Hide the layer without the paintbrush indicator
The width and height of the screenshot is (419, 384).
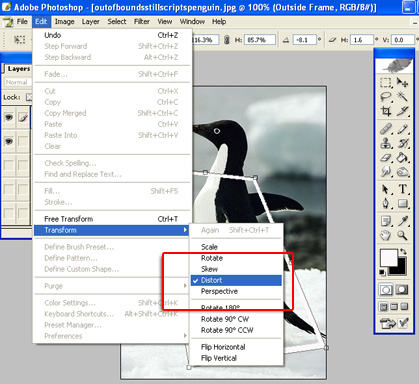coord(9,142)
